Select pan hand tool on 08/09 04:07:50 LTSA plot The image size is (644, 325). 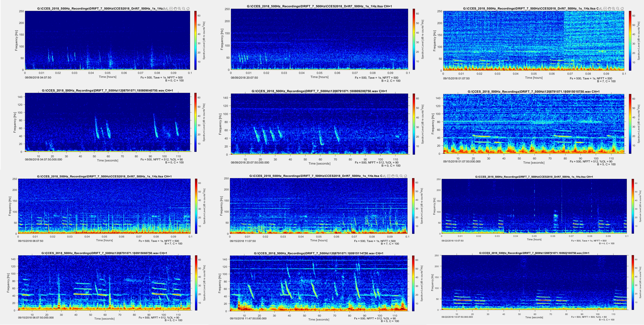pyautogui.click(x=175, y=8)
